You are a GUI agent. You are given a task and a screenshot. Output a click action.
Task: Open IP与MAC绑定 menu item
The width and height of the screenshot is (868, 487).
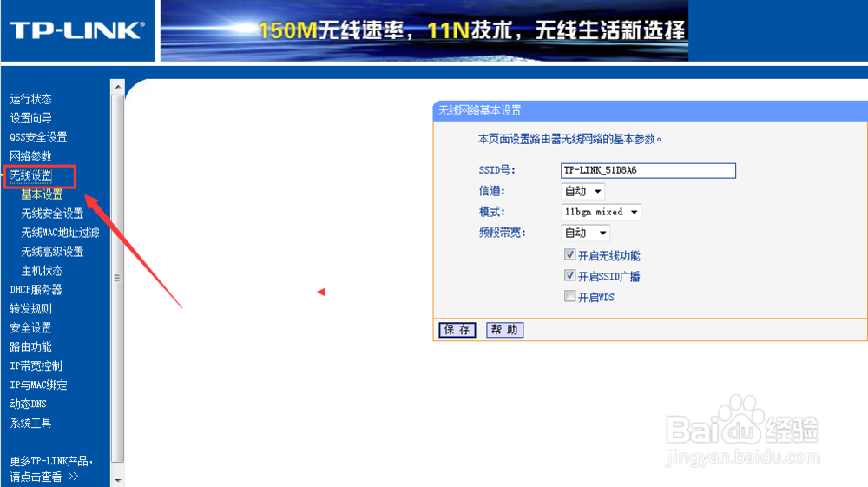[x=38, y=385]
